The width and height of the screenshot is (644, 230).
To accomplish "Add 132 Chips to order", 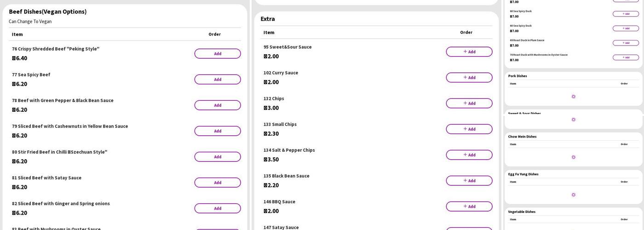I will click(x=469, y=103).
